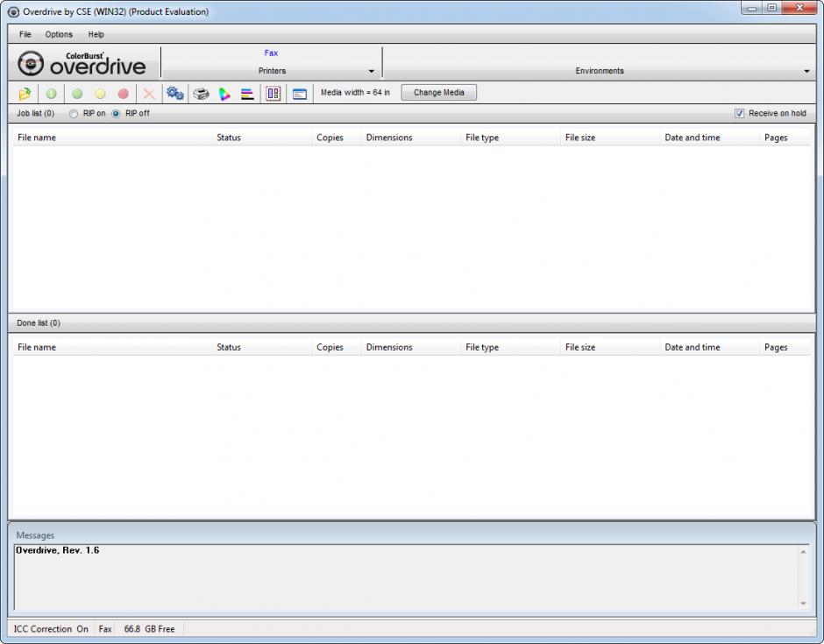This screenshot has width=824, height=644.
Task: Click the open file folder icon
Action: (25, 94)
